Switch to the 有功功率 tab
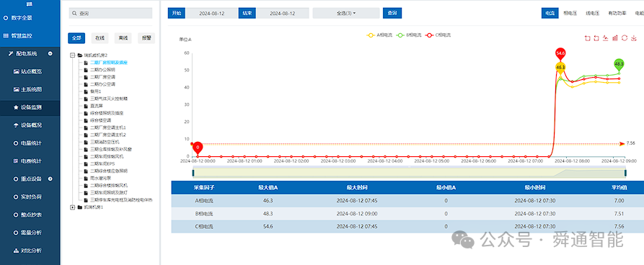Image resolution: width=644 pixels, height=265 pixels. (617, 13)
